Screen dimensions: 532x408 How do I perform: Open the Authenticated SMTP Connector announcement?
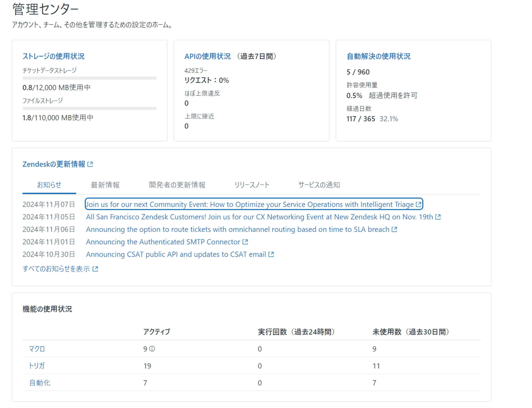pos(163,242)
